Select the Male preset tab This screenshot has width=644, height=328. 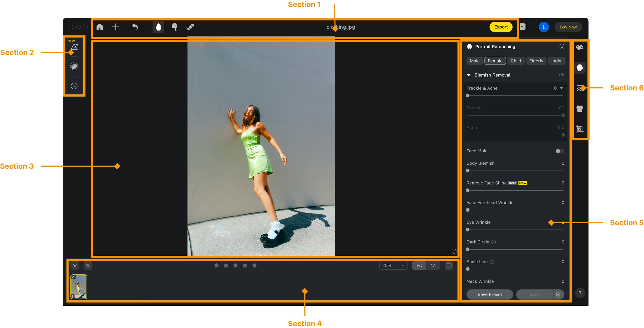pyautogui.click(x=474, y=61)
